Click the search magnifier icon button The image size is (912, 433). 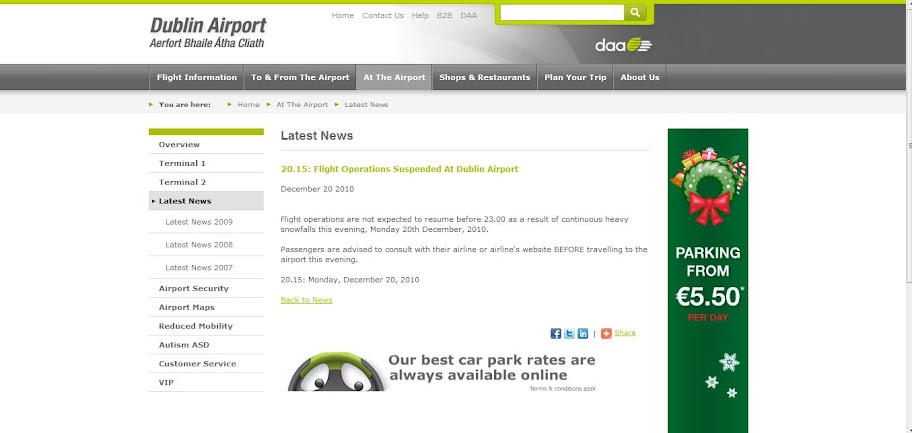pyautogui.click(x=635, y=12)
